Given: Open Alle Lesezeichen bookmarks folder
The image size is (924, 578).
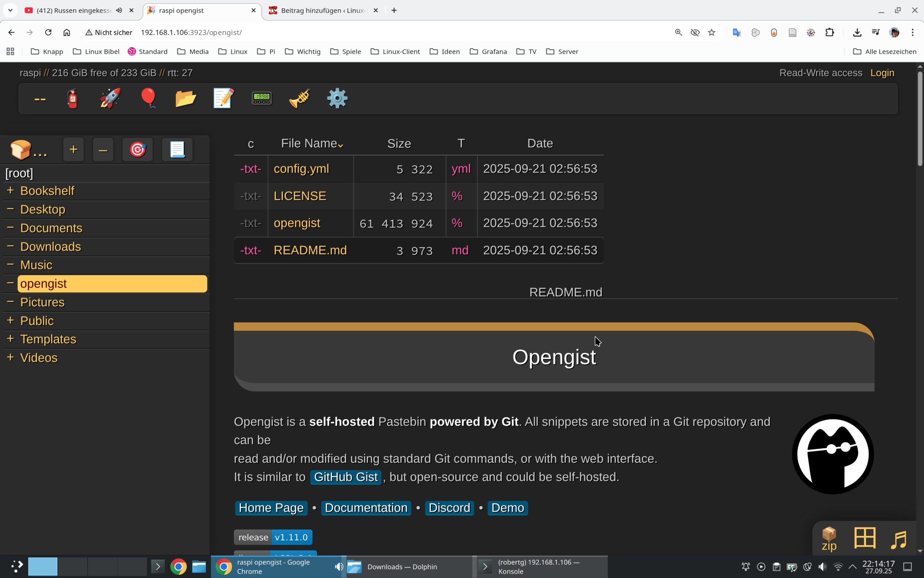Looking at the screenshot, I should coord(884,51).
